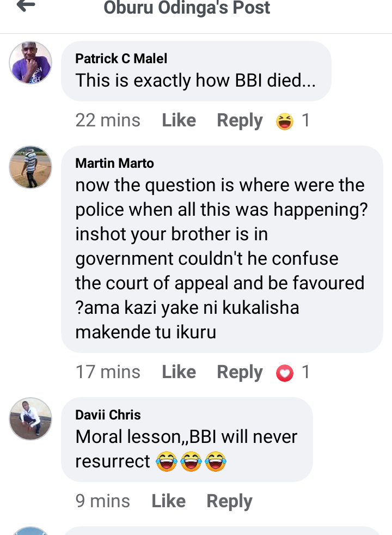Open Martin Marto's name link
The width and height of the screenshot is (392, 535).
click(114, 163)
